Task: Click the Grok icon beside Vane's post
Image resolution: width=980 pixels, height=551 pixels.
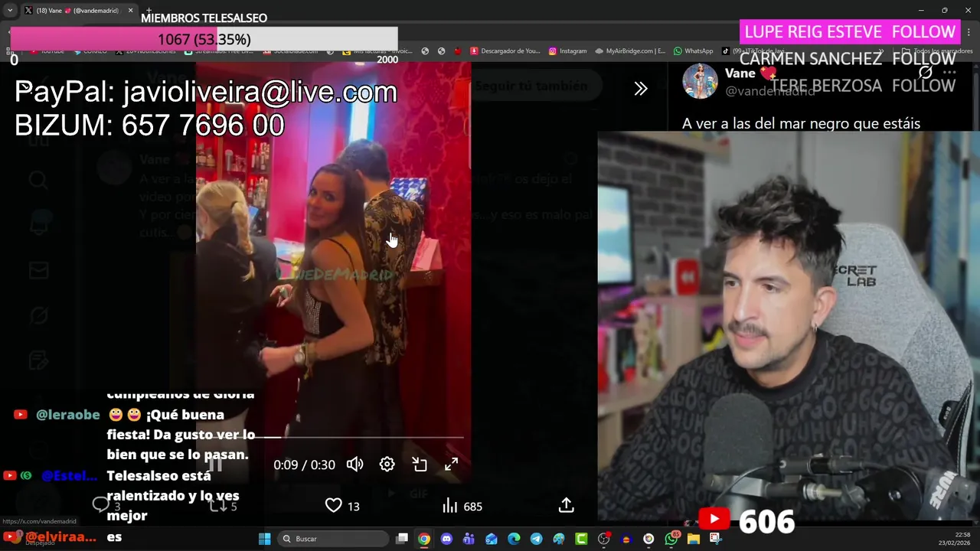Action: 925,73
